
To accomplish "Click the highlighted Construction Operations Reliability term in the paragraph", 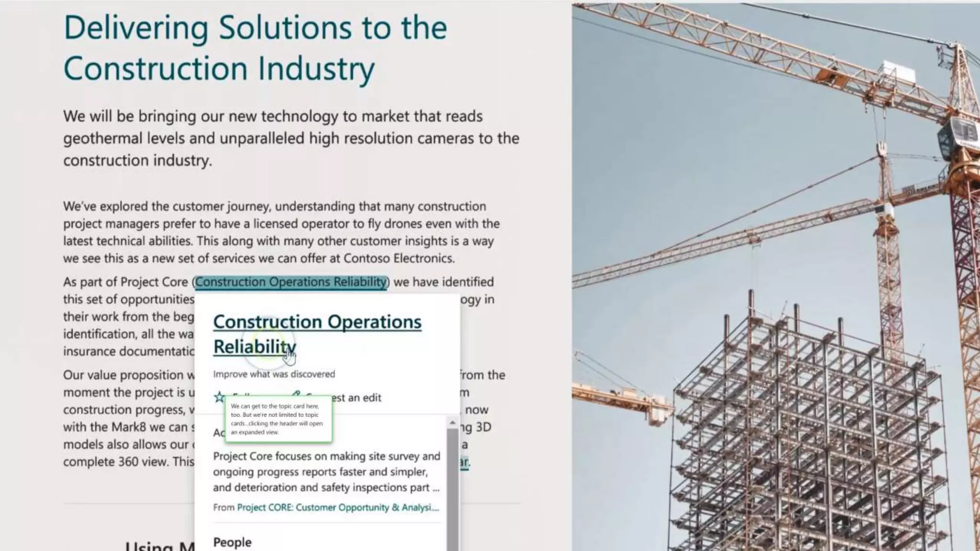I will (x=291, y=282).
